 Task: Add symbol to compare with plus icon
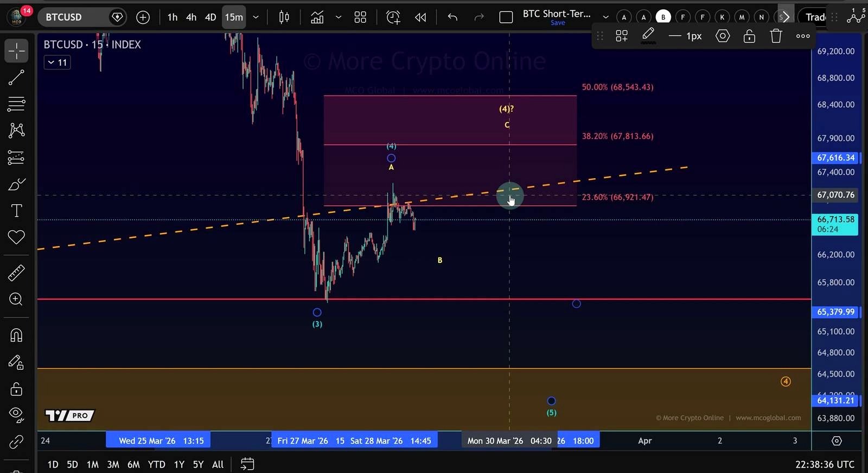click(143, 17)
